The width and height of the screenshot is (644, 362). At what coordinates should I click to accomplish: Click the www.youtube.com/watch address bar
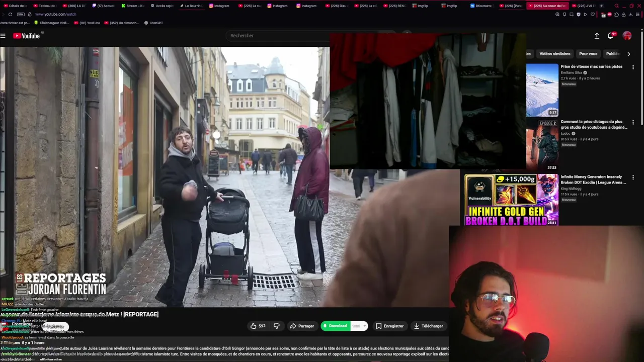pos(56,14)
